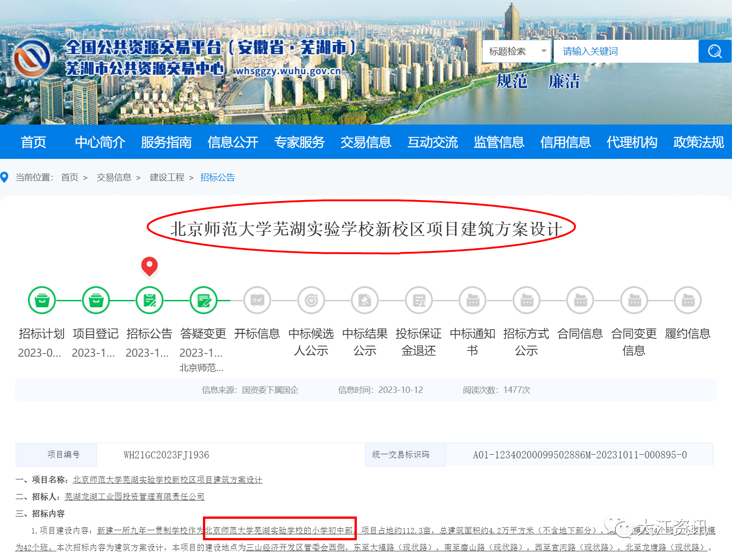Go to 建设工程 in the breadcrumb

pos(167,177)
